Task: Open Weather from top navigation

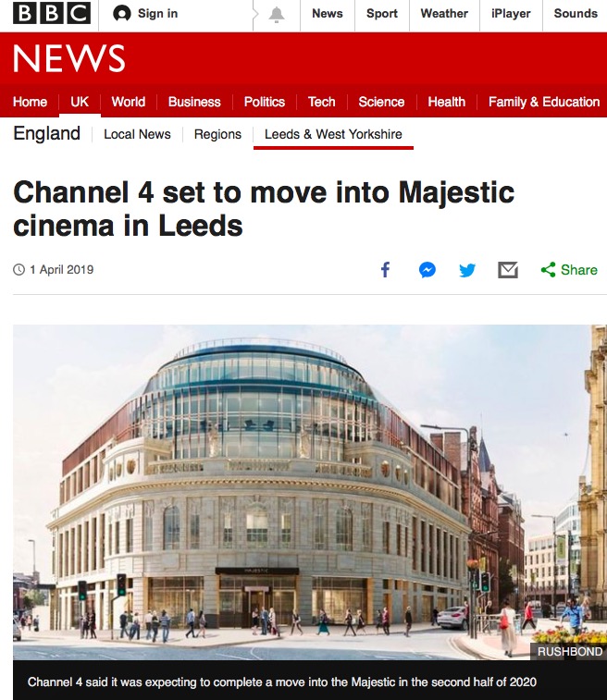Action: [444, 14]
